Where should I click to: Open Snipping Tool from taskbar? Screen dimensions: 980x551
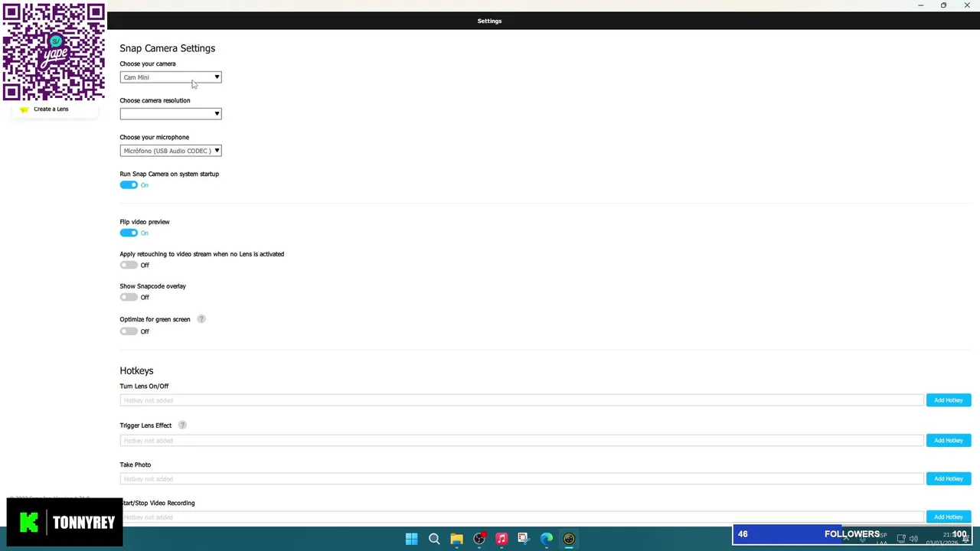[x=523, y=539]
